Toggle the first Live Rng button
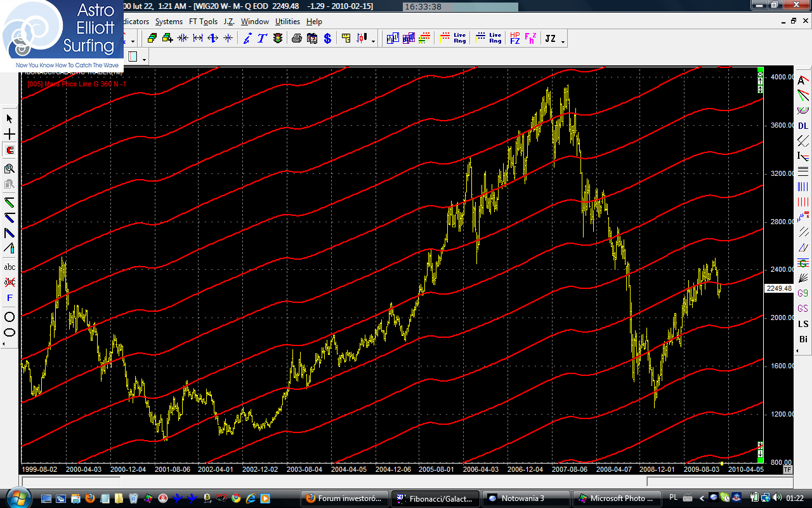The height and width of the screenshot is (508, 812). pyautogui.click(x=453, y=39)
